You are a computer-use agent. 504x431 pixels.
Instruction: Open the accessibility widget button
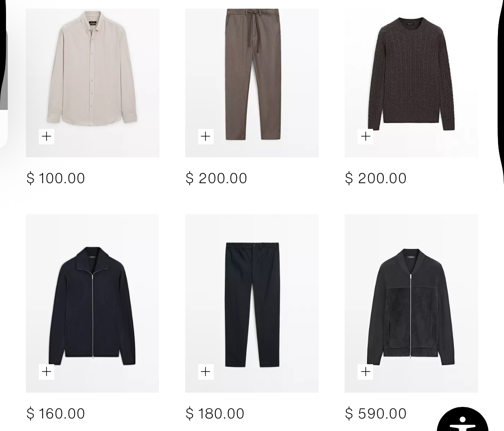point(463,419)
